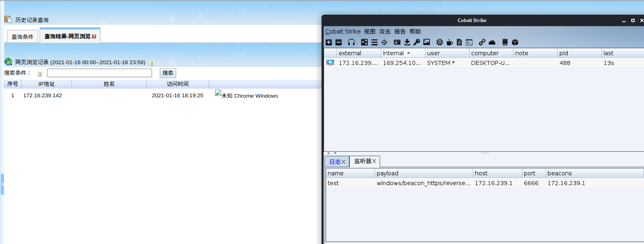644x244 pixels.
Task: Open the 报告 (Reporting) menu
Action: (400, 31)
